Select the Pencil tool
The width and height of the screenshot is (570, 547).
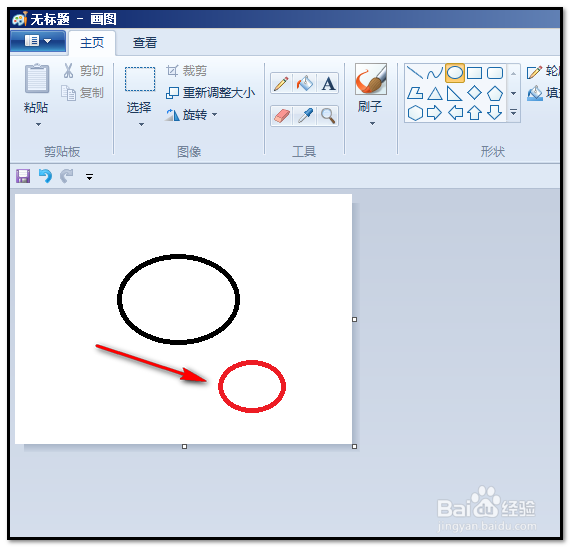pyautogui.click(x=281, y=84)
